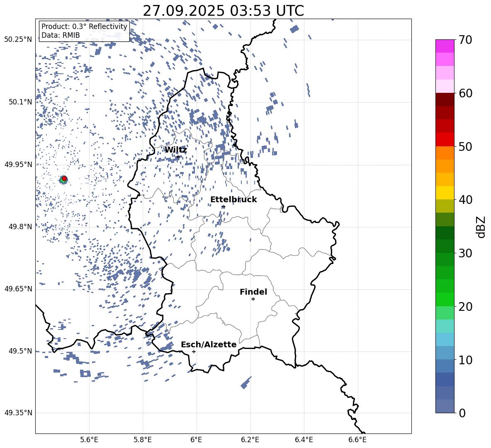Click the colorbar tick label 70
The width and height of the screenshot is (491, 448).
(466, 40)
